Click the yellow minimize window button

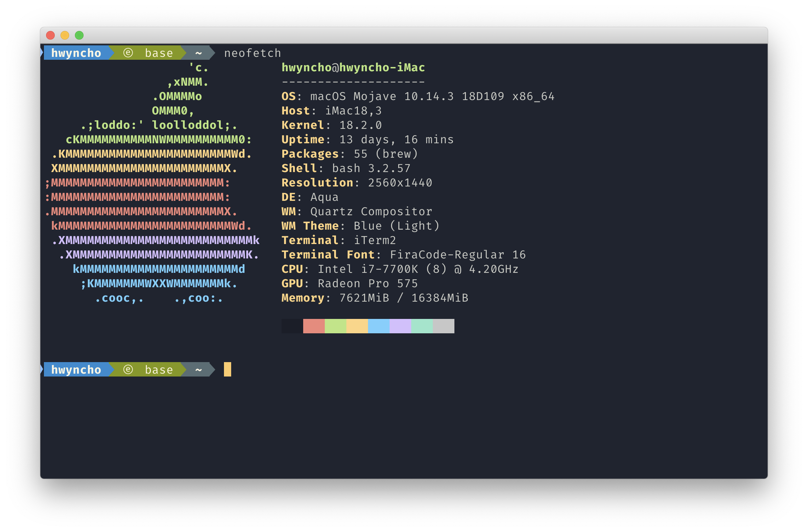[x=65, y=35]
